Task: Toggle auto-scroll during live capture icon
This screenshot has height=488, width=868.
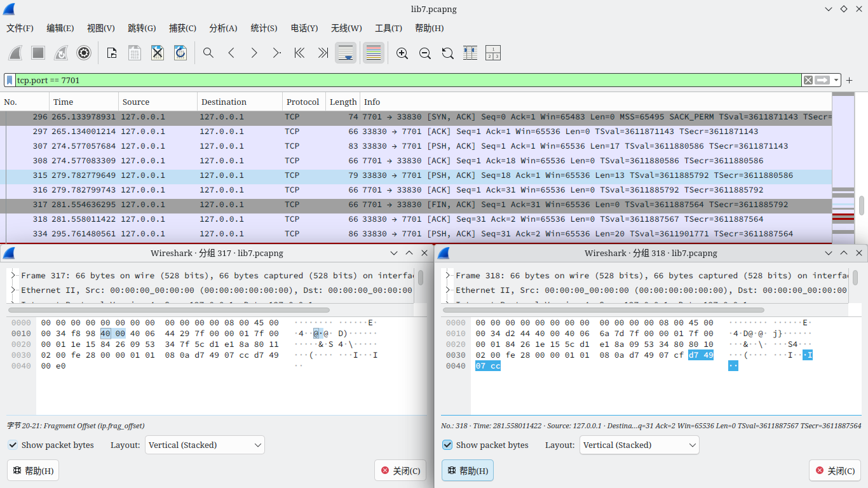Action: (346, 53)
